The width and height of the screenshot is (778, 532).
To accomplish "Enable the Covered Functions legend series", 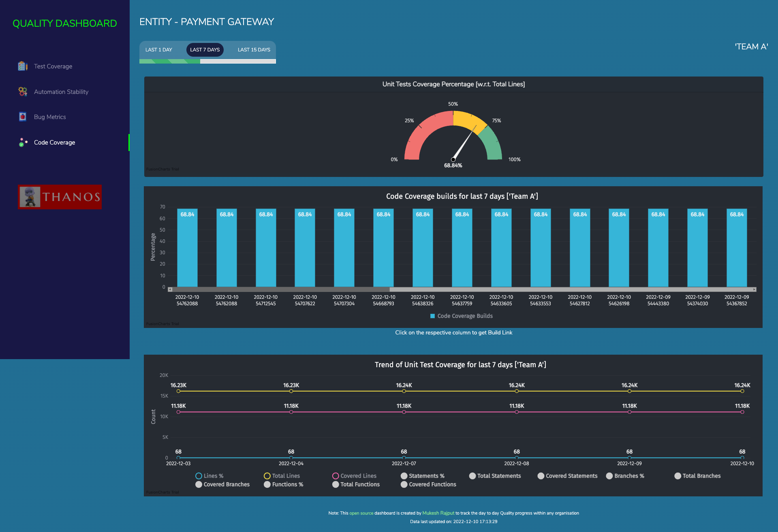I will pos(429,484).
